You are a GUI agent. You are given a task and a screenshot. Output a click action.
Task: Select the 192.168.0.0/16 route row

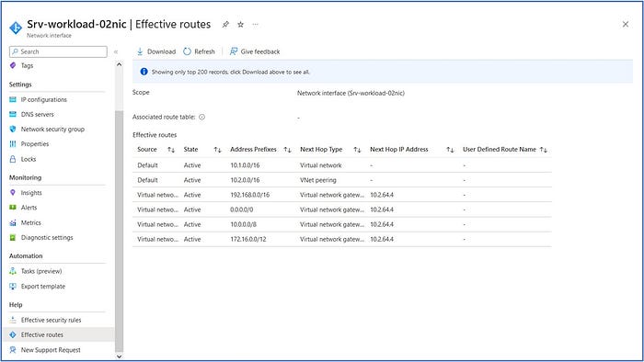coord(341,195)
